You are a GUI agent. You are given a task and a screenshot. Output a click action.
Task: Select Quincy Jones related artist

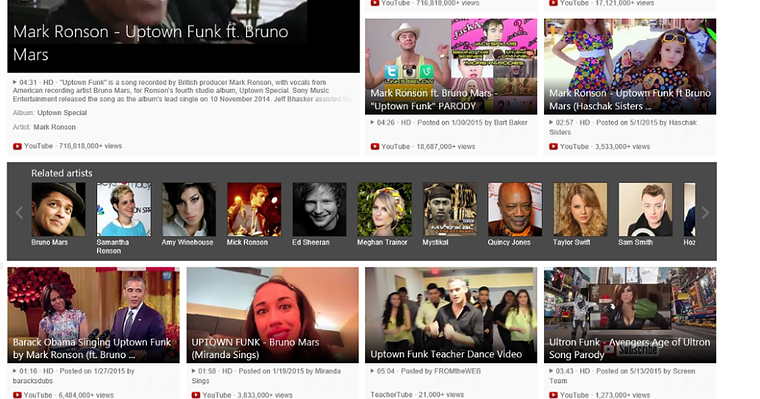pyautogui.click(x=515, y=209)
